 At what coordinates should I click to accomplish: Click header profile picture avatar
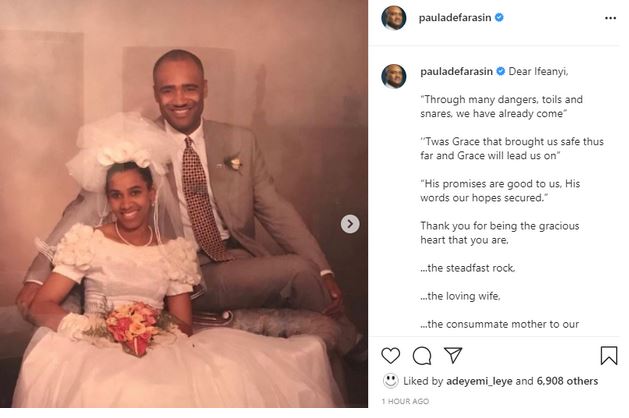tap(394, 18)
